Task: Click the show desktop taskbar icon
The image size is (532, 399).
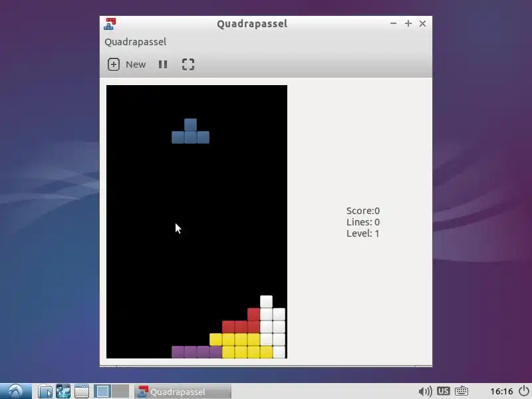Action: [x=82, y=391]
